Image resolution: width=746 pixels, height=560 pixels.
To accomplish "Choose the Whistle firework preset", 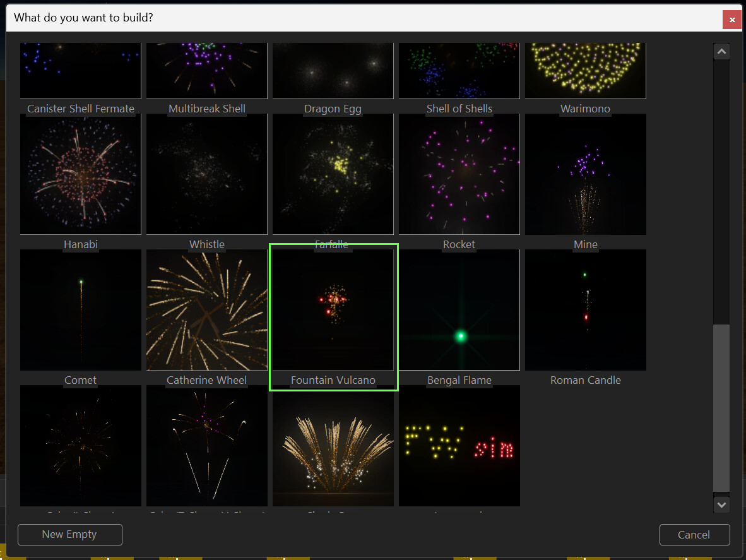I will pyautogui.click(x=207, y=174).
